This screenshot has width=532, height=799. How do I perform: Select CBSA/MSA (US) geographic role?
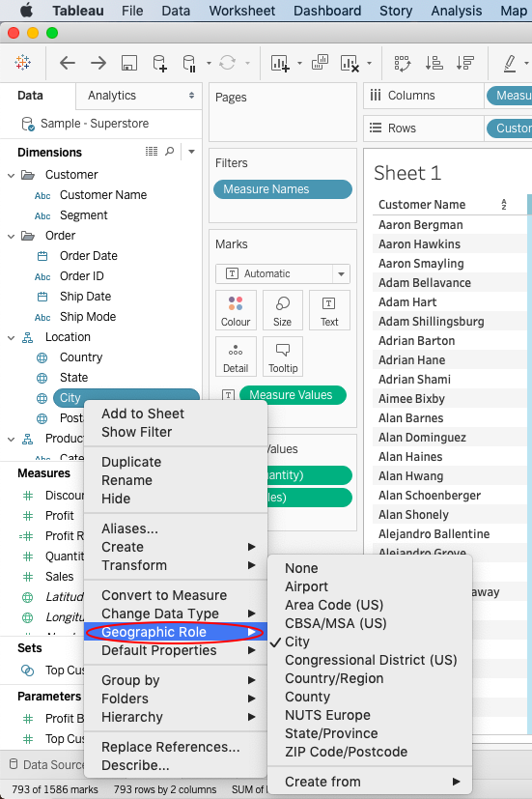[335, 623]
